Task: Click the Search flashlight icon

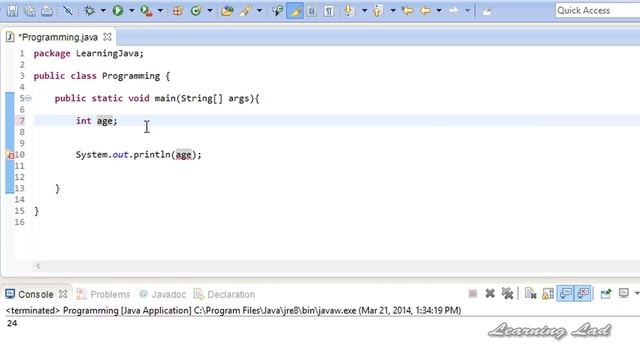Action: click(x=278, y=11)
